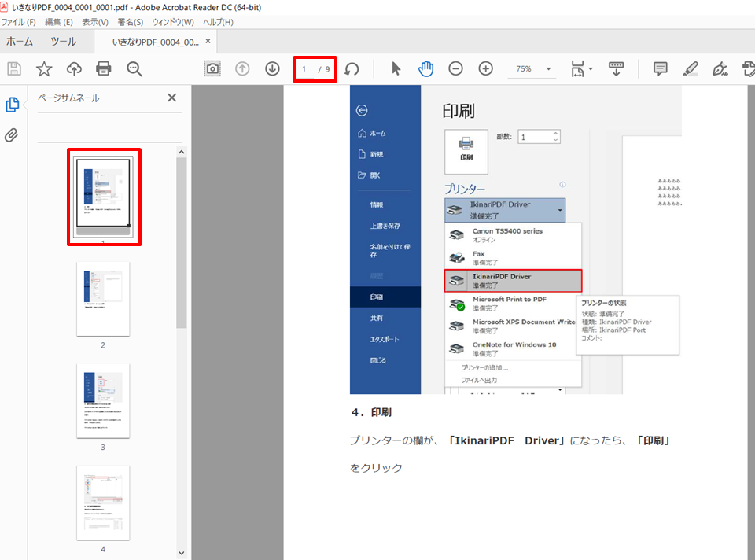This screenshot has width=755, height=560.
Task: Click the cloud upload icon
Action: (x=74, y=69)
